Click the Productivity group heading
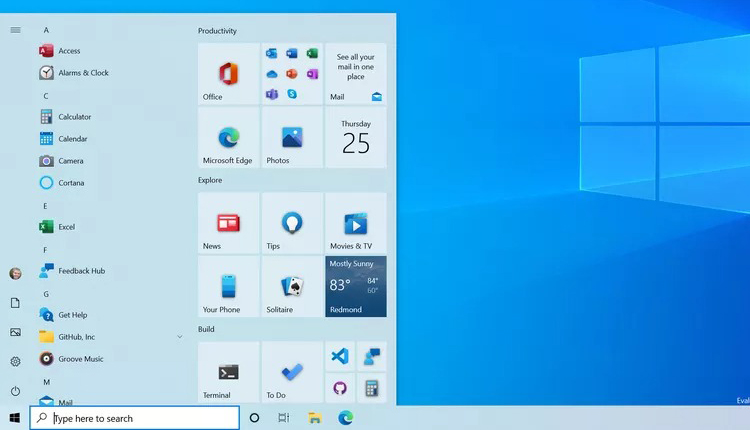 (x=217, y=31)
